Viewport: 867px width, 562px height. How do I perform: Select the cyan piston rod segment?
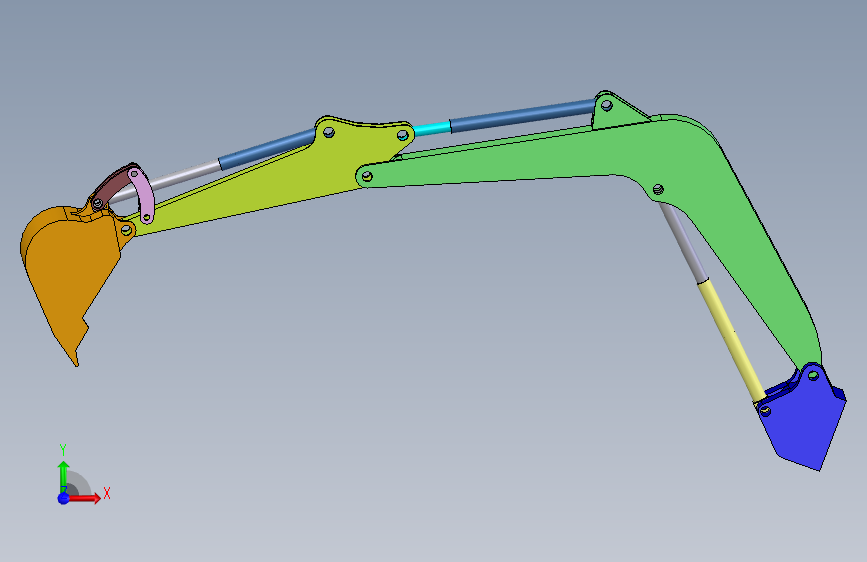pyautogui.click(x=432, y=129)
